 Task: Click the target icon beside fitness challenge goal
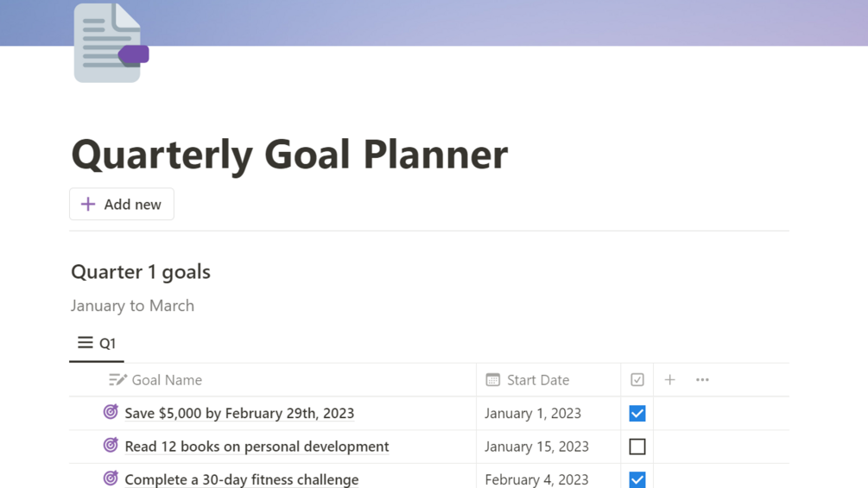click(x=111, y=478)
